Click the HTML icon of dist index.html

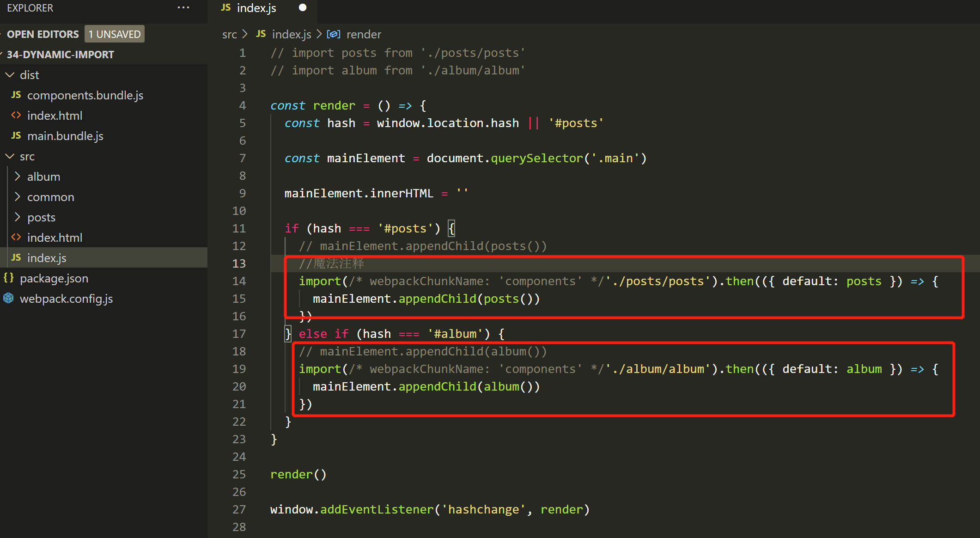(16, 115)
